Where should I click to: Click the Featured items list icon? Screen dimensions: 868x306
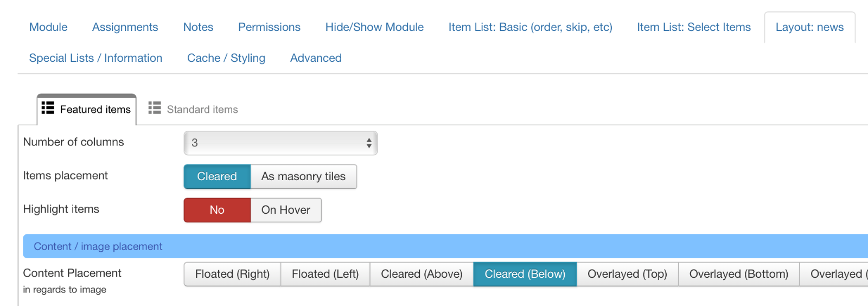[48, 108]
